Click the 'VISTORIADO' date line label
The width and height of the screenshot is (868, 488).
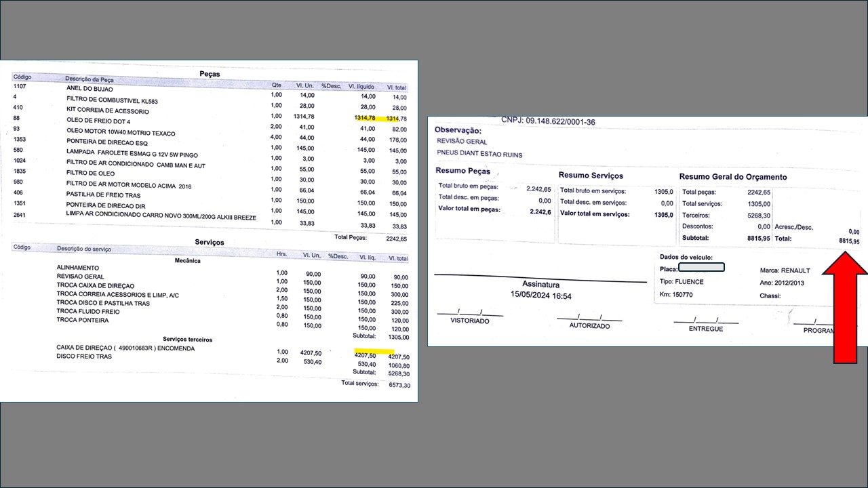pyautogui.click(x=470, y=321)
